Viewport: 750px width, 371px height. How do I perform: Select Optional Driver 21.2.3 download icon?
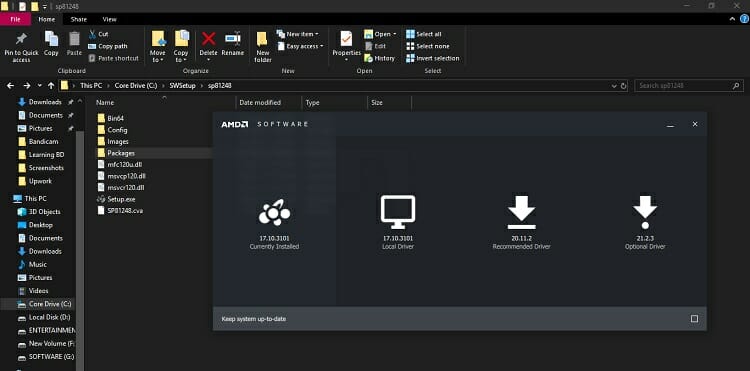[645, 212]
